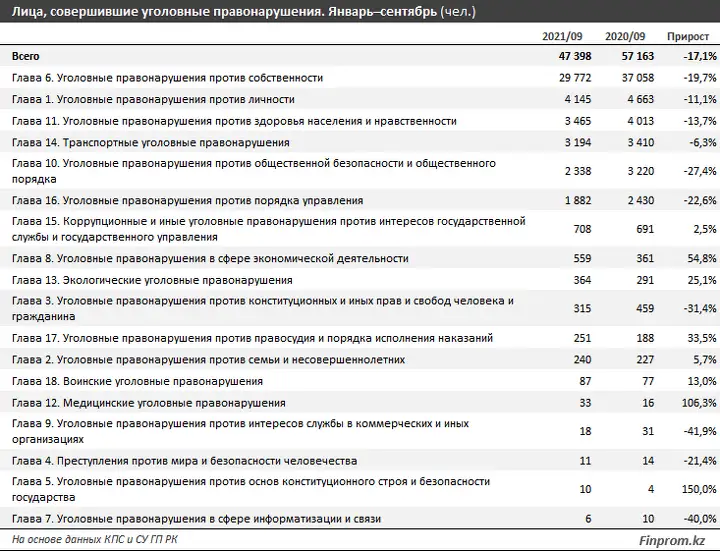The width and height of the screenshot is (720, 551).
Task: Click the value 559
Action: [582, 259]
